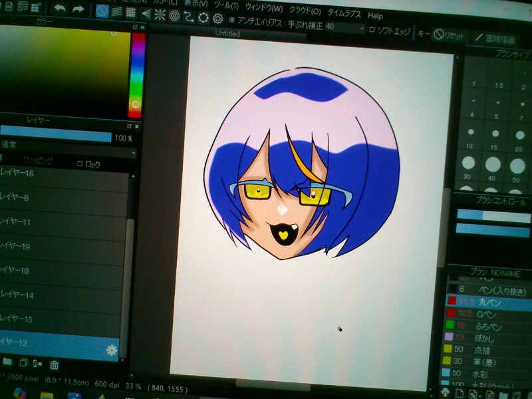Merge layer down using merge icon
The image size is (532, 399).
37,364
